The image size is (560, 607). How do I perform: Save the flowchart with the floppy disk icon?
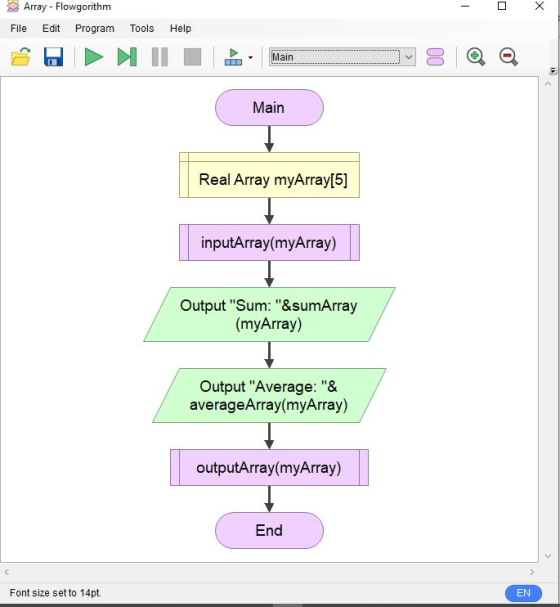tap(53, 57)
